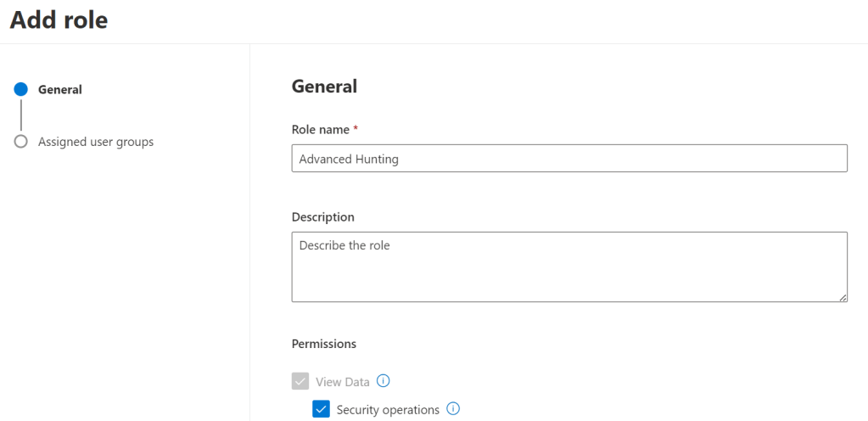Click the Description field label
Image resolution: width=868 pixels, height=421 pixels.
coord(322,217)
